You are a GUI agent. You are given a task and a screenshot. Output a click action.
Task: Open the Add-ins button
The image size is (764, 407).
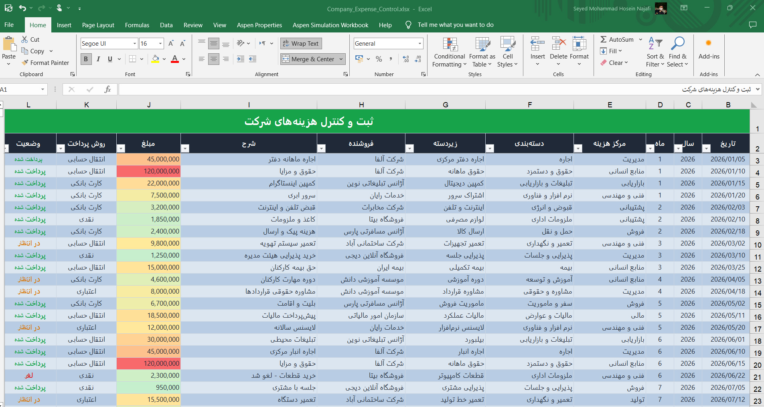(709, 48)
